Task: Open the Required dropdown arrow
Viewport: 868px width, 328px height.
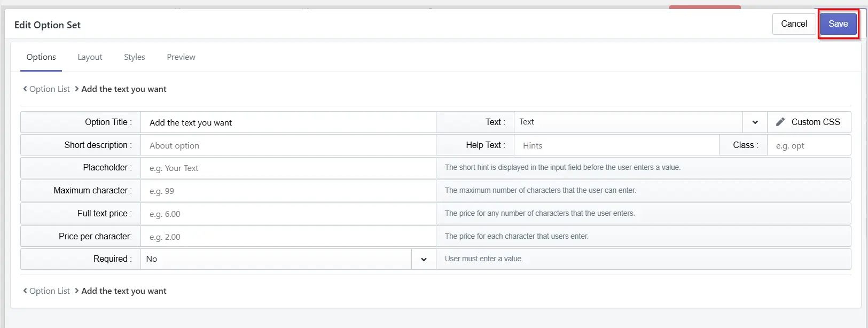Action: click(x=424, y=259)
